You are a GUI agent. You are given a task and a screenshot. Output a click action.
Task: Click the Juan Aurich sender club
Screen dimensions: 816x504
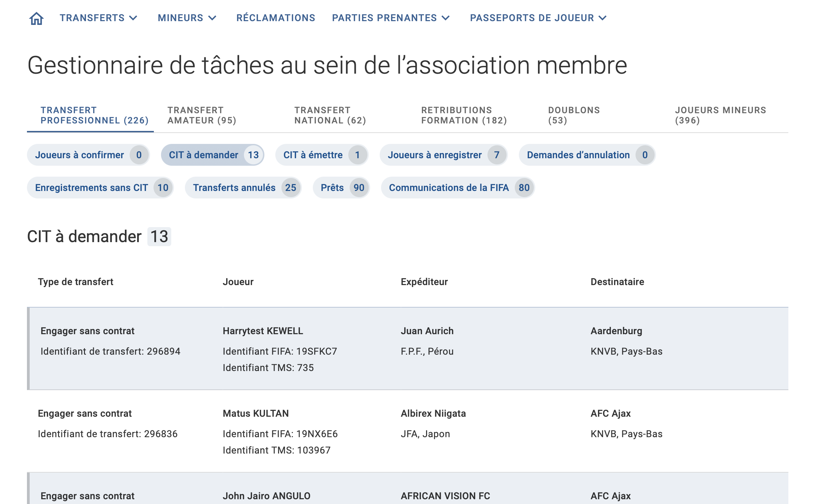coord(427,331)
